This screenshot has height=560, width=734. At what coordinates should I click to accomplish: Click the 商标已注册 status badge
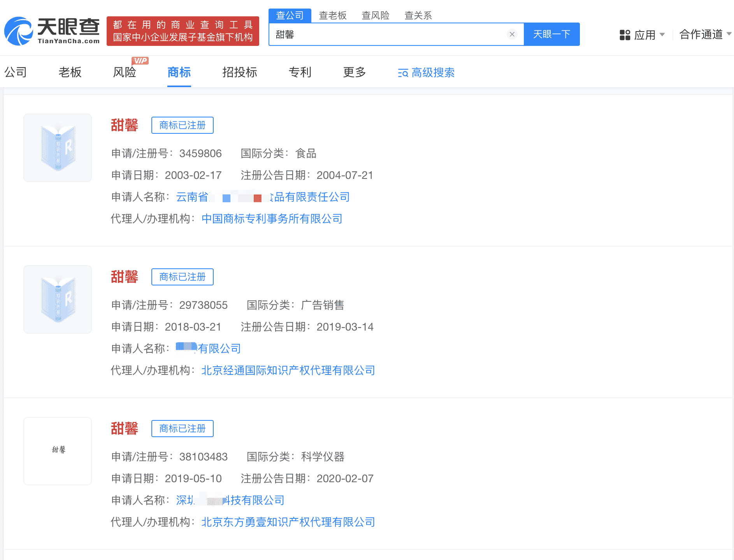pyautogui.click(x=182, y=125)
